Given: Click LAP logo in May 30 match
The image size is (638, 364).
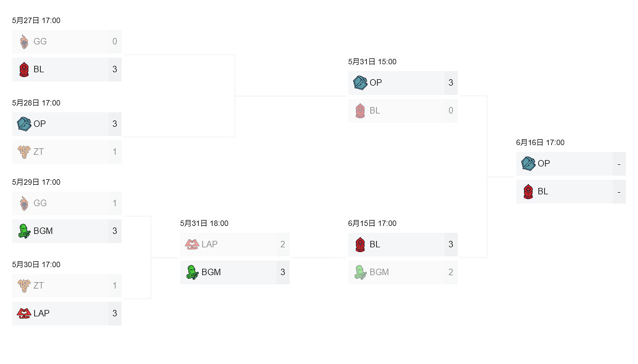Looking at the screenshot, I should tap(24, 314).
